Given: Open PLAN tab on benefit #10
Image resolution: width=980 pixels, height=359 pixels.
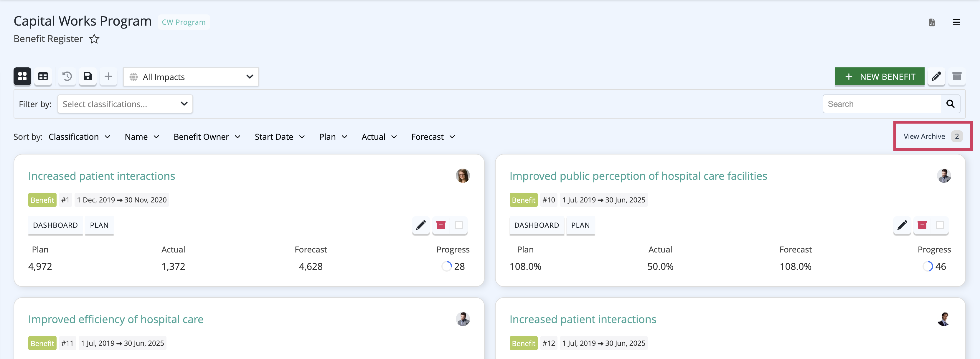Looking at the screenshot, I should point(580,225).
